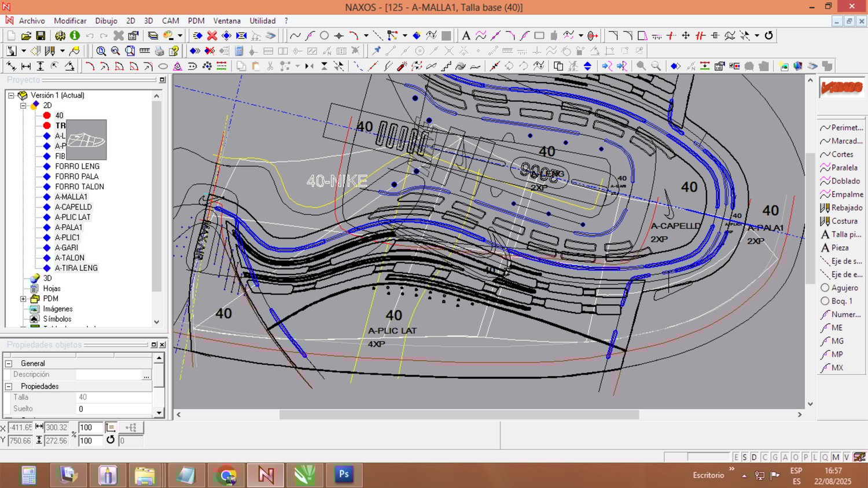Click the horizontal scrollbar thumb under canvas
Image resolution: width=868 pixels, height=488 pixels.
tap(459, 414)
